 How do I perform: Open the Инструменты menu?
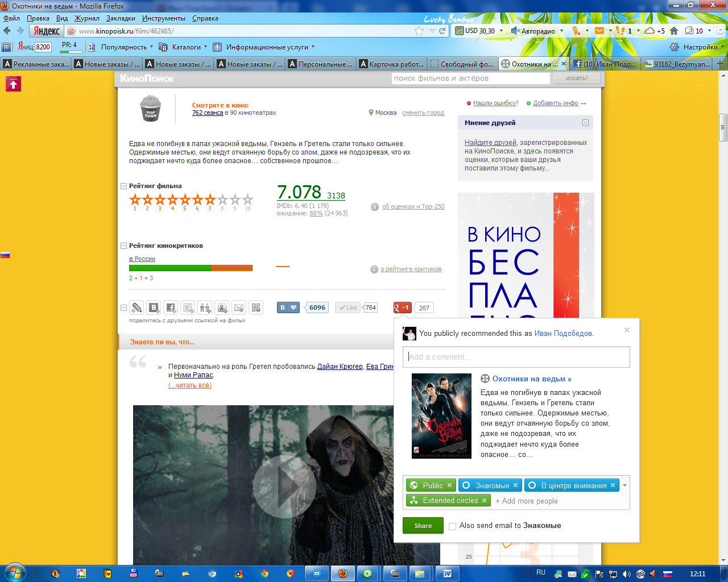[x=164, y=18]
